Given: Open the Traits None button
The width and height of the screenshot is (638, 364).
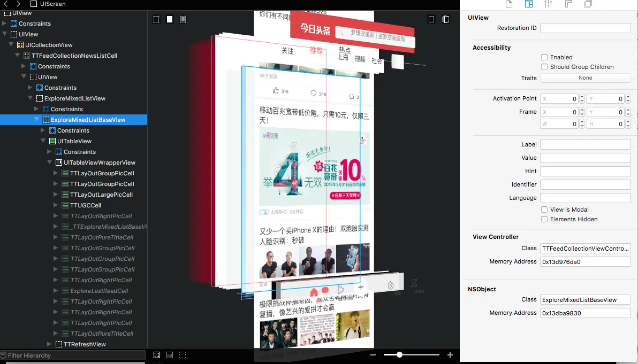Looking at the screenshot, I should click(x=585, y=78).
